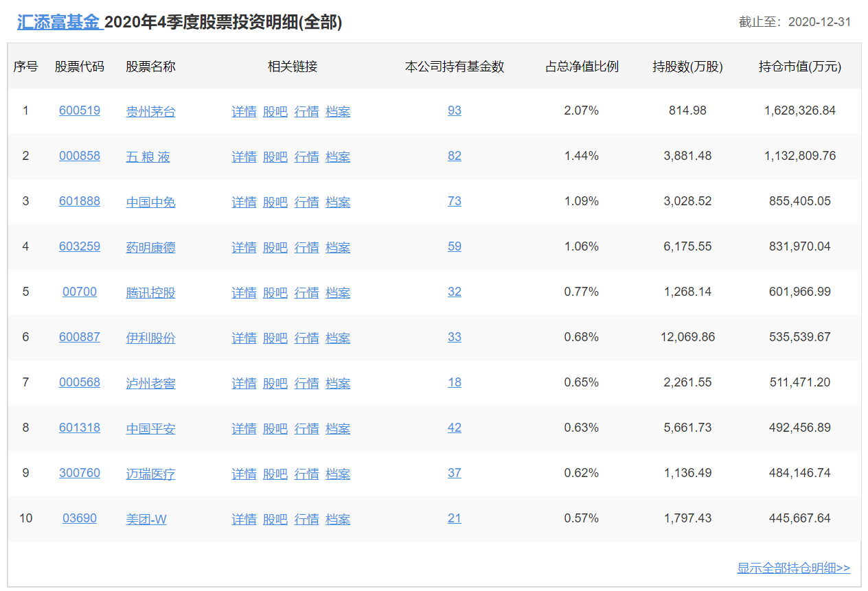Click 档案 in the 贵州茅台 row
The width and height of the screenshot is (868, 591).
click(x=338, y=111)
